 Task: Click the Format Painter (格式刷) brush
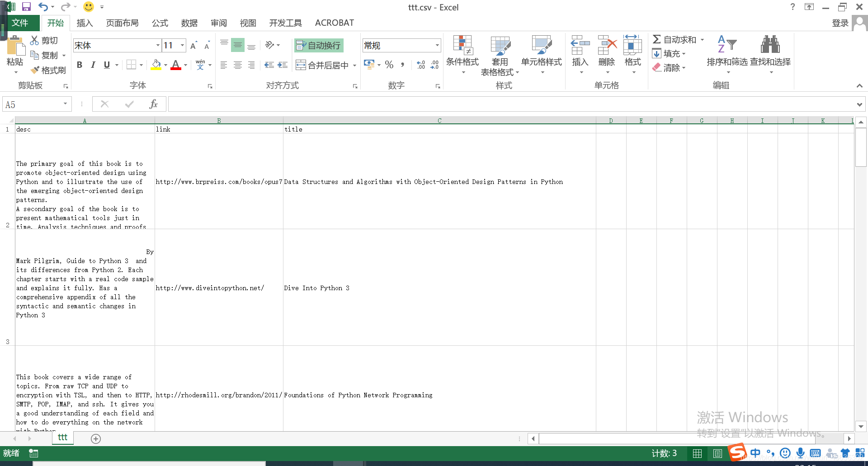(35, 70)
